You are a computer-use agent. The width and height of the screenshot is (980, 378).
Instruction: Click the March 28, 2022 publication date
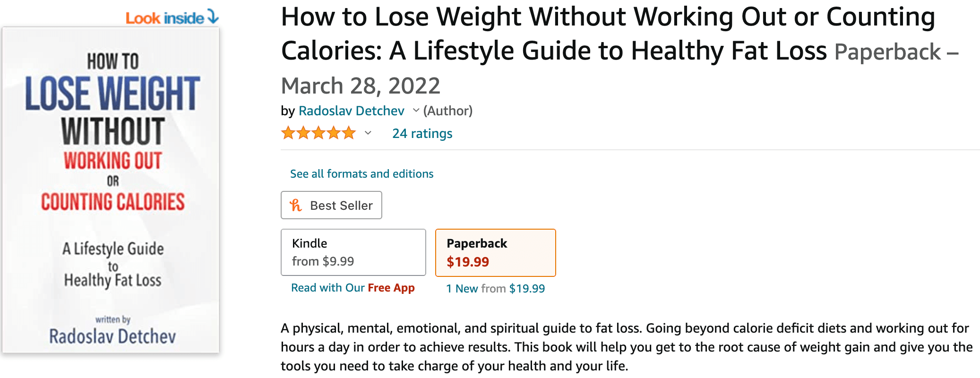[x=361, y=86]
